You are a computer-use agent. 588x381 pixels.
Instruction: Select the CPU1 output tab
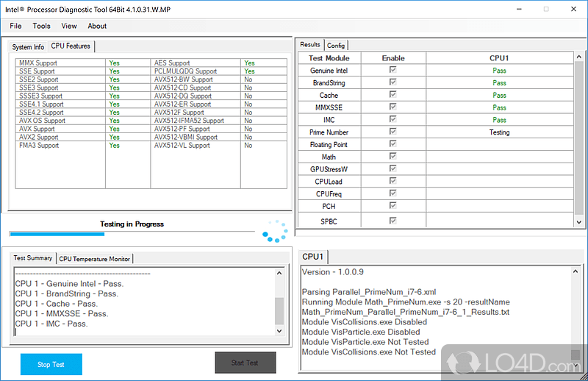point(313,257)
